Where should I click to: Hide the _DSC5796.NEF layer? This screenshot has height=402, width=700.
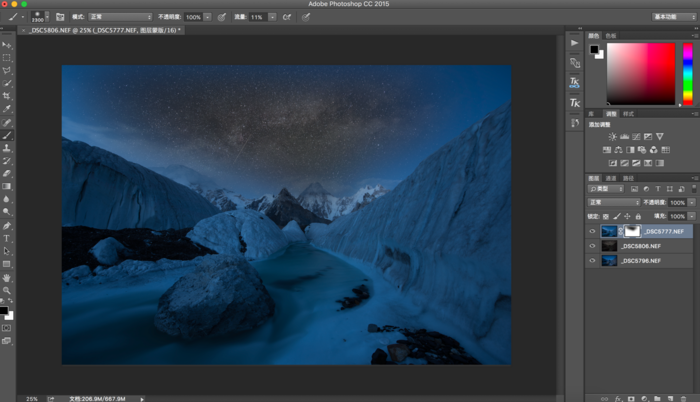(x=592, y=261)
